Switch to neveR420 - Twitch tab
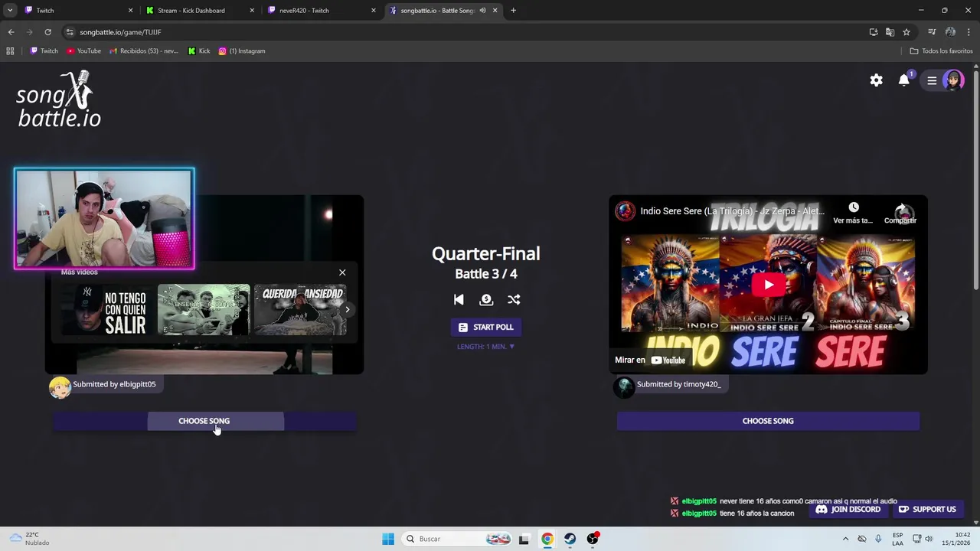Viewport: 980px width, 551px height. pyautogui.click(x=322, y=11)
